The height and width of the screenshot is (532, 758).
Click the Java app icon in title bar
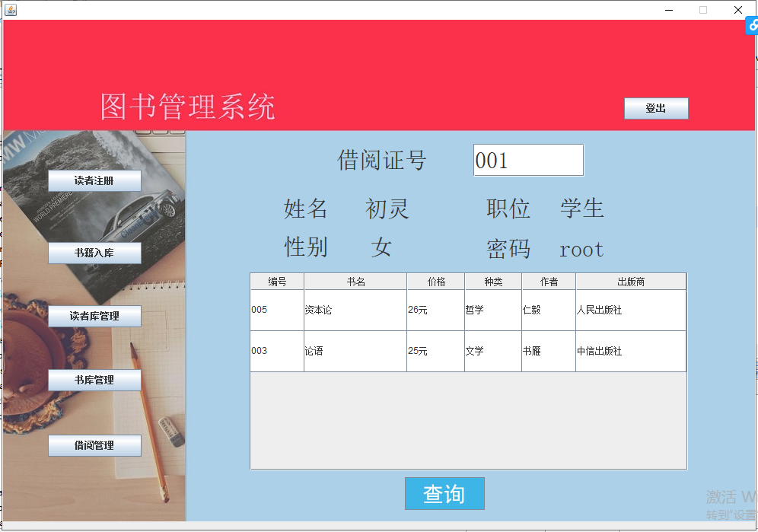(x=11, y=10)
